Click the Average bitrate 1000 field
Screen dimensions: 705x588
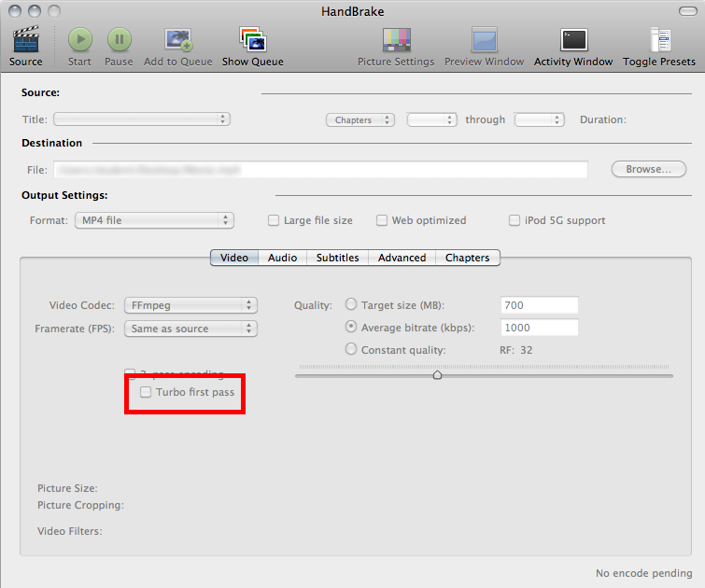click(x=539, y=328)
